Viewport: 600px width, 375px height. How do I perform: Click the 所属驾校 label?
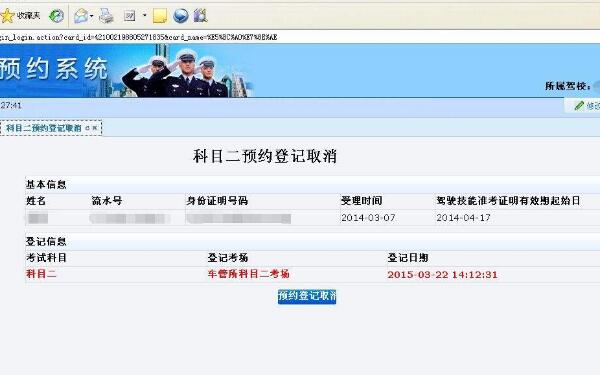[568, 86]
